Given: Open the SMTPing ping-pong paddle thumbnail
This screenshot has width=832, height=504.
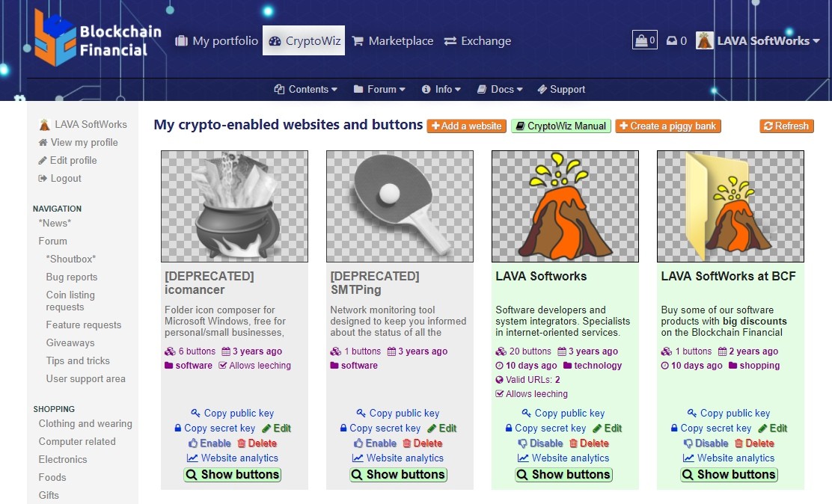Looking at the screenshot, I should [400, 206].
